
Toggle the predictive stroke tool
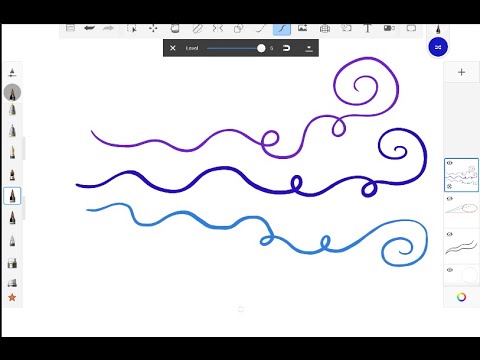[282, 29]
